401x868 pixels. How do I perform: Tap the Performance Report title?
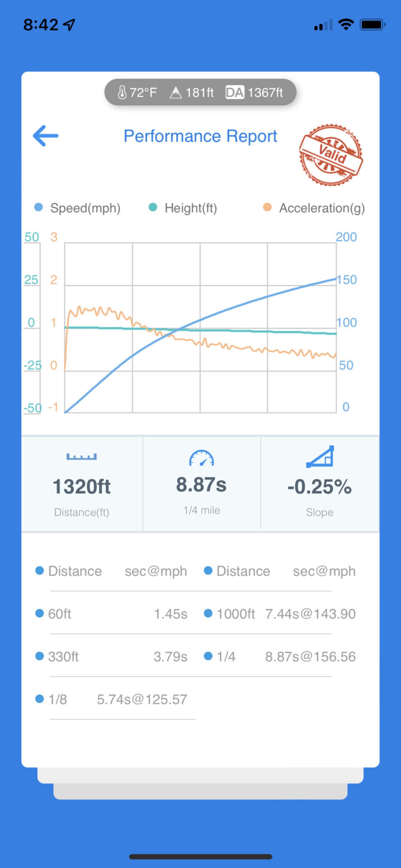pyautogui.click(x=200, y=136)
